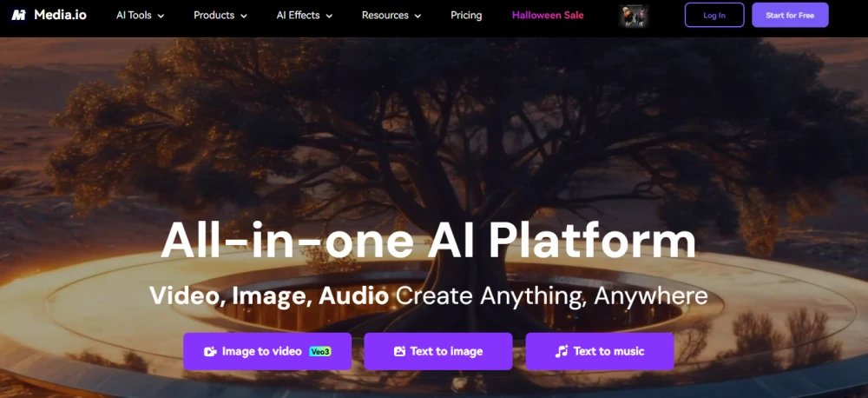The image size is (868, 398).
Task: Click the Text to image button
Action: coord(437,351)
